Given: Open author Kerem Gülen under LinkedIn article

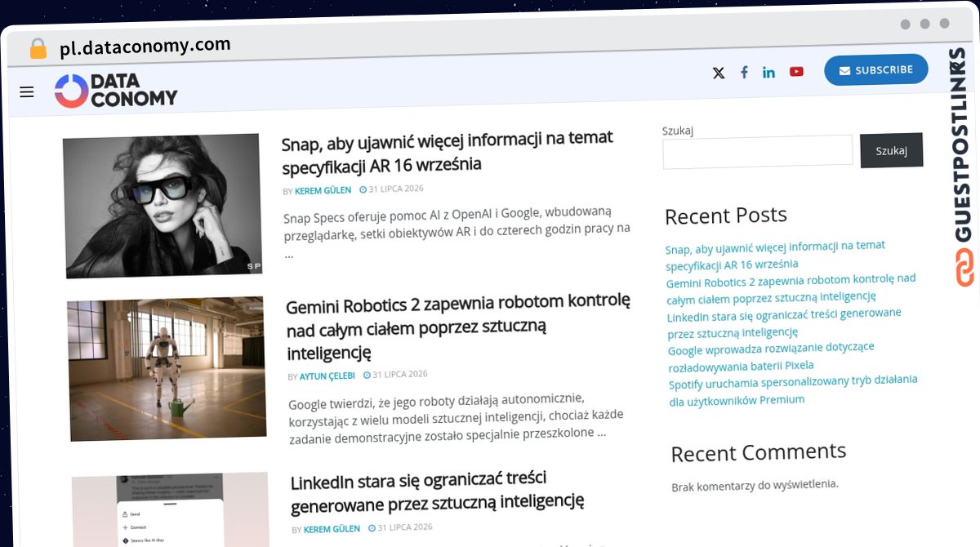Looking at the screenshot, I should (332, 529).
